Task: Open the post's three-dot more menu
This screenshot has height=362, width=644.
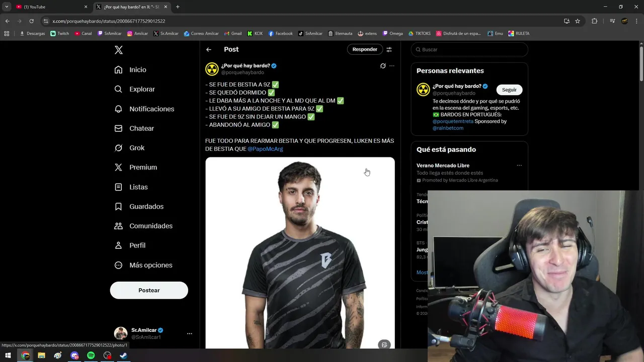Action: [x=392, y=66]
